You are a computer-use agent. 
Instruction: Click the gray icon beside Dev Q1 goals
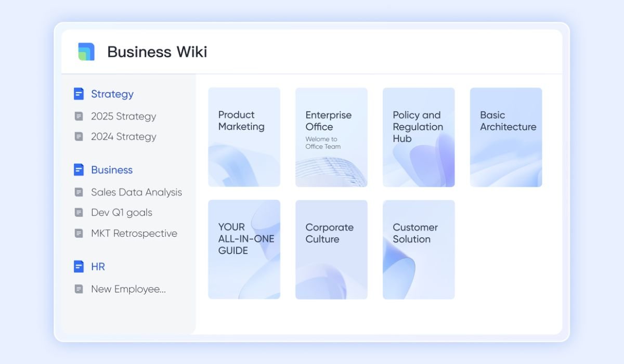pyautogui.click(x=79, y=213)
